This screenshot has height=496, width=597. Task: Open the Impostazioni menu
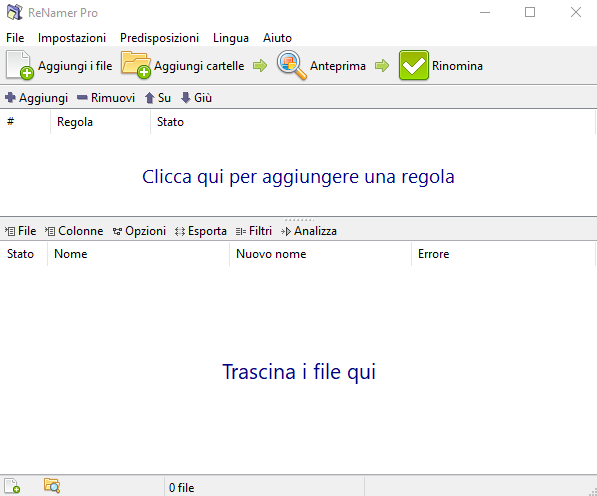click(72, 38)
